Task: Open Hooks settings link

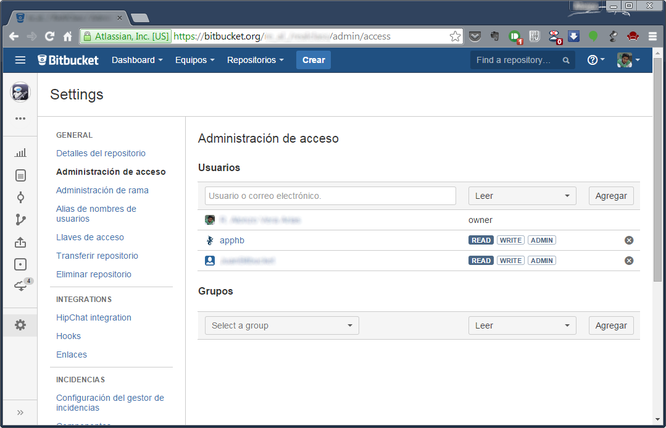Action: (68, 336)
